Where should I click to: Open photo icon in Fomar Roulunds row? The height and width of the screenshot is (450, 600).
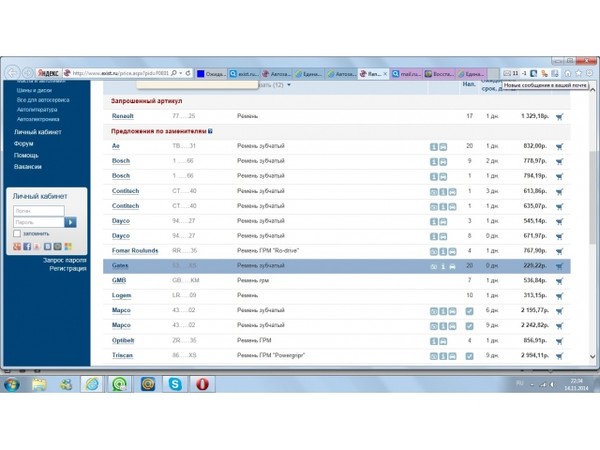(x=434, y=252)
